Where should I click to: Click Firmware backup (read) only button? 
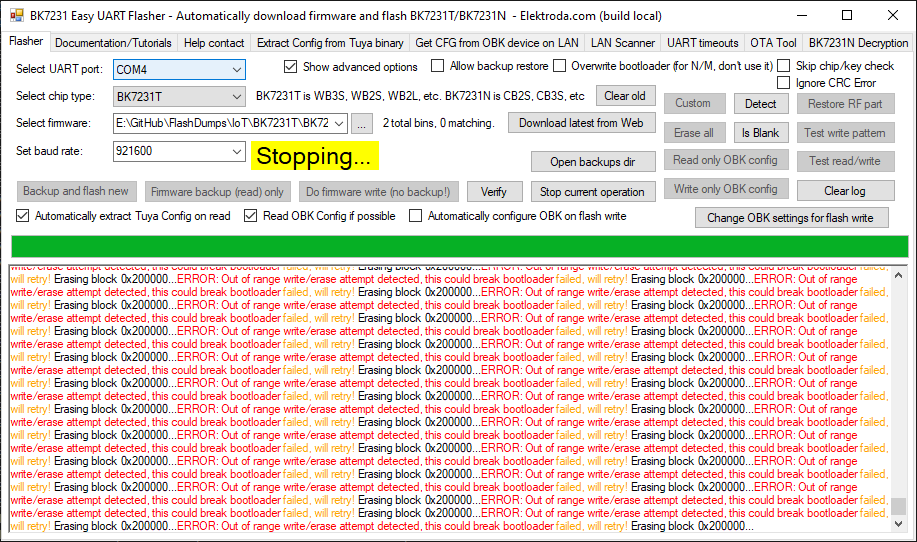(x=217, y=192)
